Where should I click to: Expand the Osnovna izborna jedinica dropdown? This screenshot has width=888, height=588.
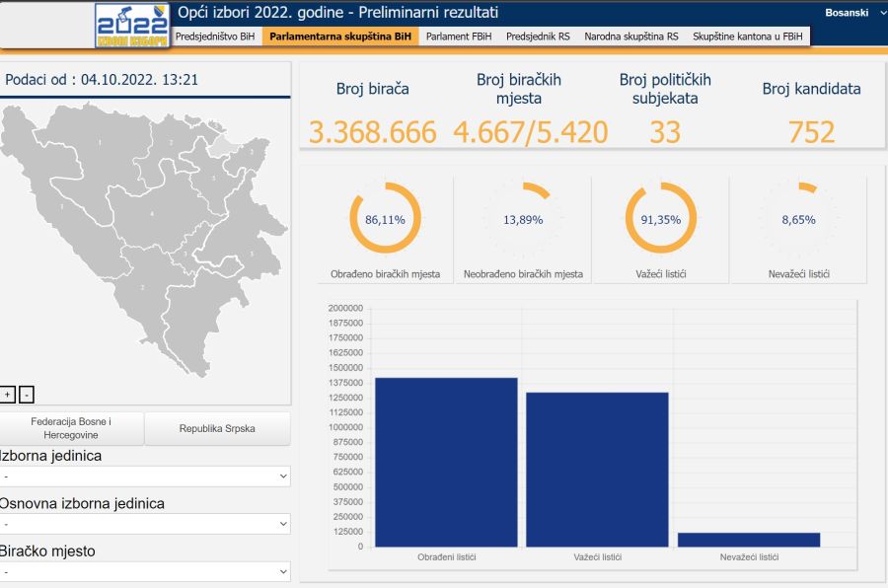pos(145,524)
